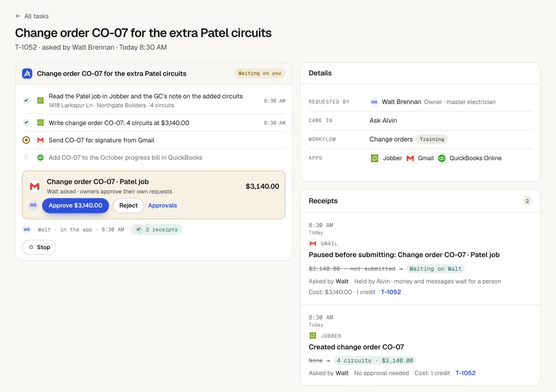Click the 'Ask Alvin' value in Came In row
Image resolution: width=556 pixels, height=392 pixels.
pos(383,121)
